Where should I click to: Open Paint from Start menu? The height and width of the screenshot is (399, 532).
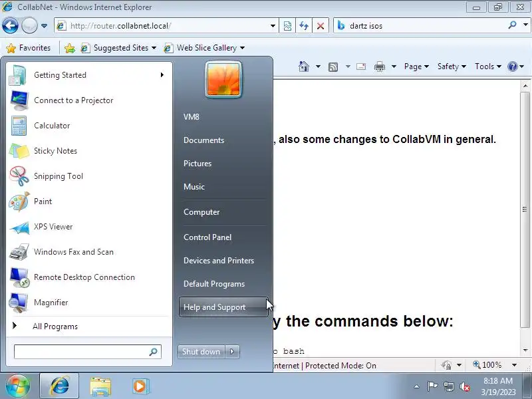pyautogui.click(x=88, y=201)
